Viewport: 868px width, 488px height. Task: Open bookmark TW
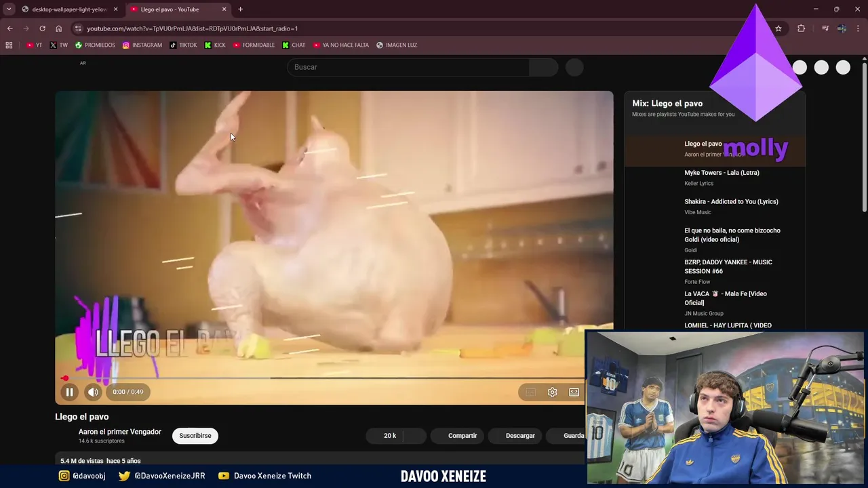coord(59,45)
